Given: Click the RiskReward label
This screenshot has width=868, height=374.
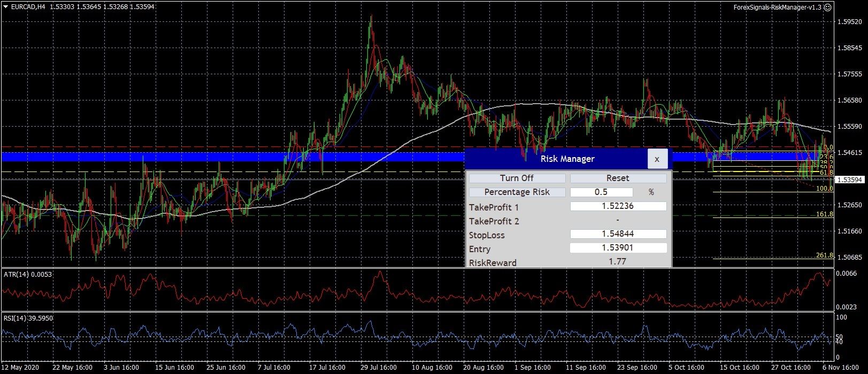Looking at the screenshot, I should click(x=493, y=263).
